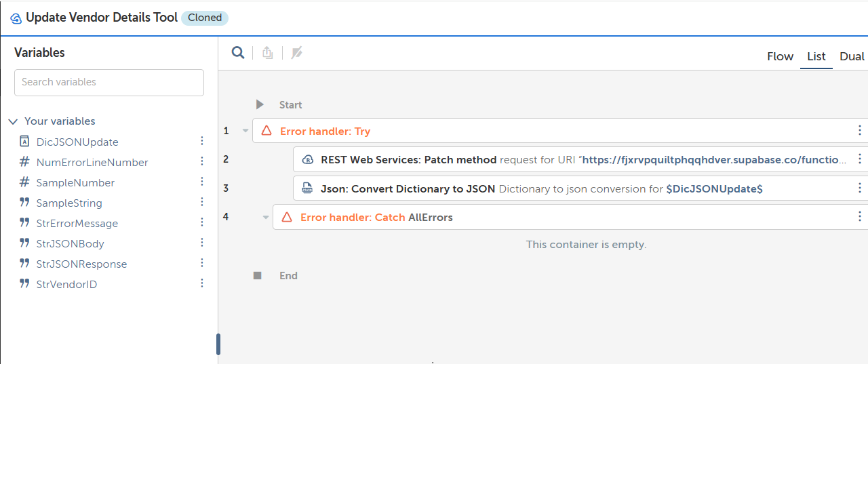Collapse the Your variables section

[13, 122]
